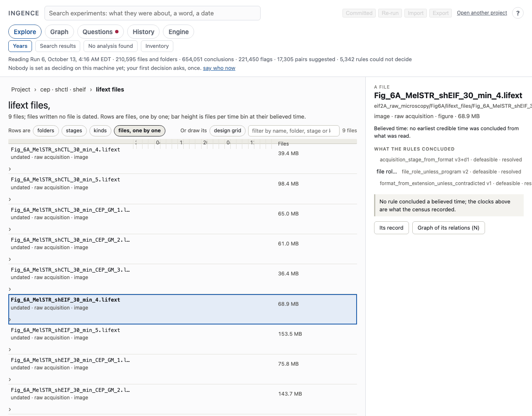
Task: Click the file_role_unless_program v2 rule line
Action: click(461, 172)
